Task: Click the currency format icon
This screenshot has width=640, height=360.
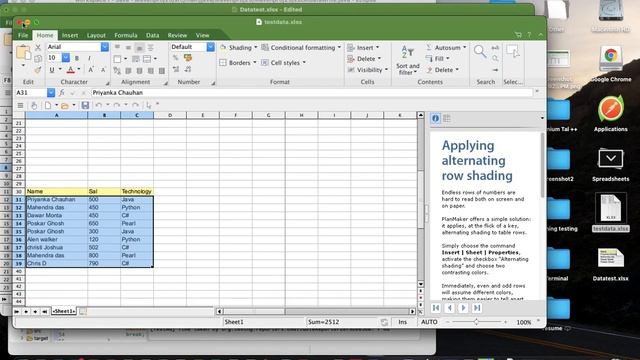Action: 188,58
